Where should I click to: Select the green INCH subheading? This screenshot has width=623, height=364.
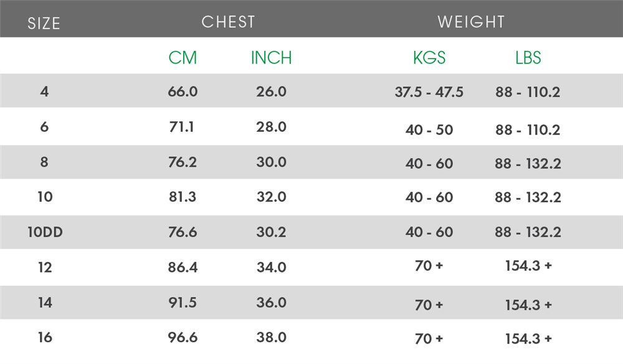[x=272, y=58]
